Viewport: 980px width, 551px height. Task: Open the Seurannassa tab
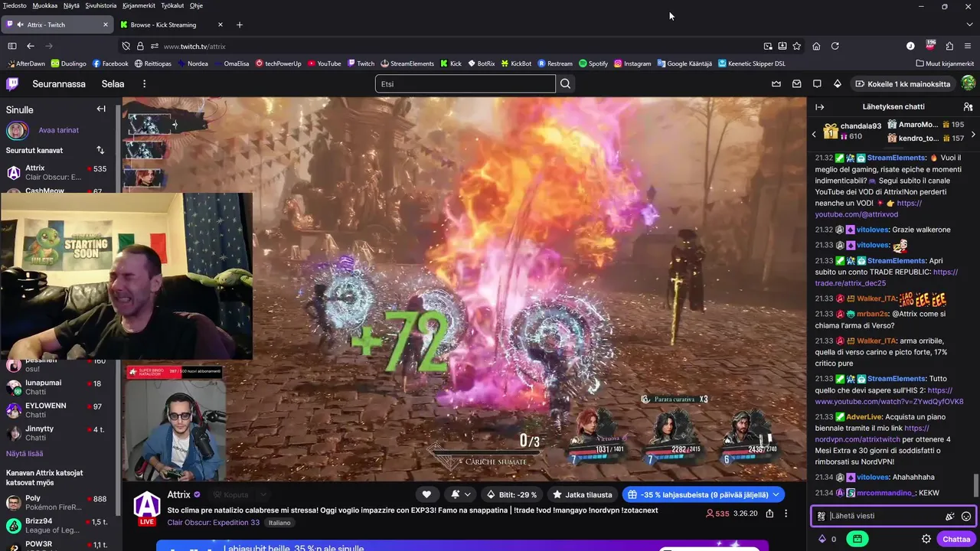pyautogui.click(x=59, y=83)
